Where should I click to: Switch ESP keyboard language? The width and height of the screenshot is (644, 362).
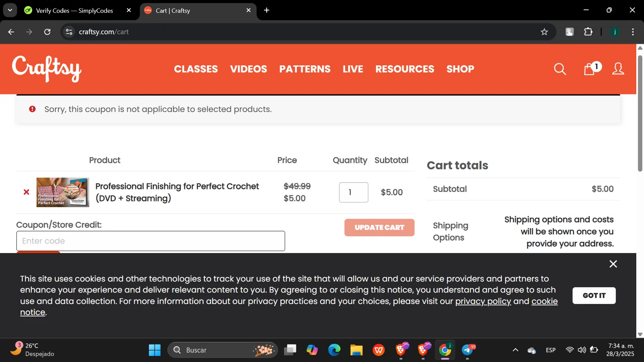[x=551, y=350]
